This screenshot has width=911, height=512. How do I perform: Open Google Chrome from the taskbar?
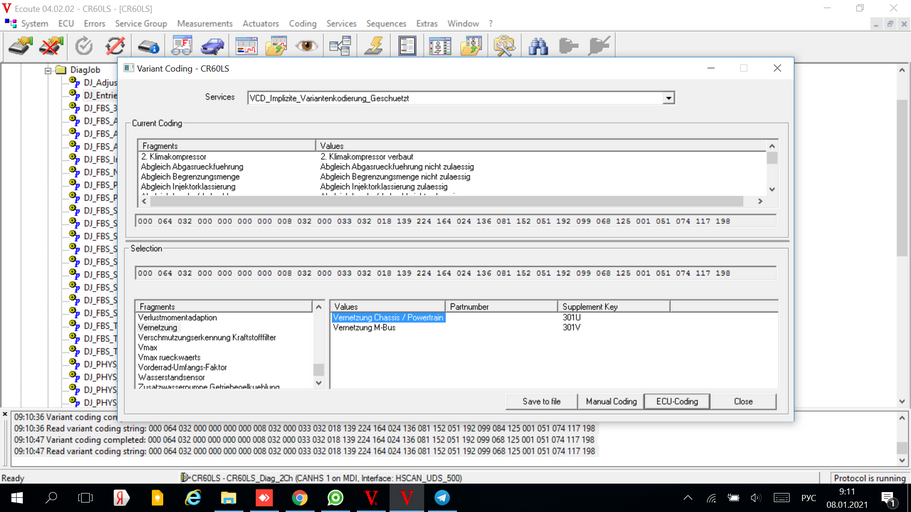pyautogui.click(x=300, y=498)
